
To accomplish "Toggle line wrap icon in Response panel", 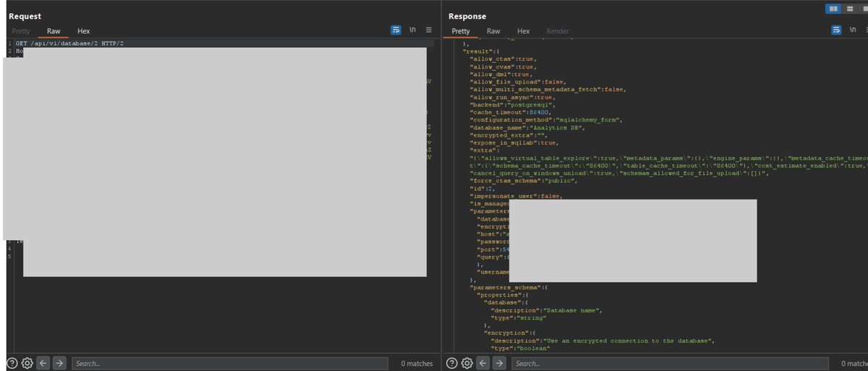I will pos(836,30).
